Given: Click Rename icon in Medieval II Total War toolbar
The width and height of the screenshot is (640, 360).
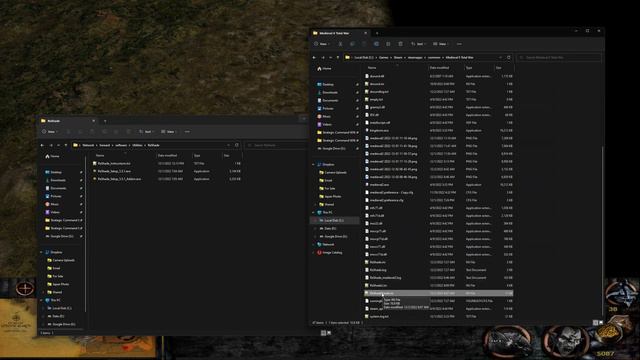Looking at the screenshot, I should tap(376, 44).
